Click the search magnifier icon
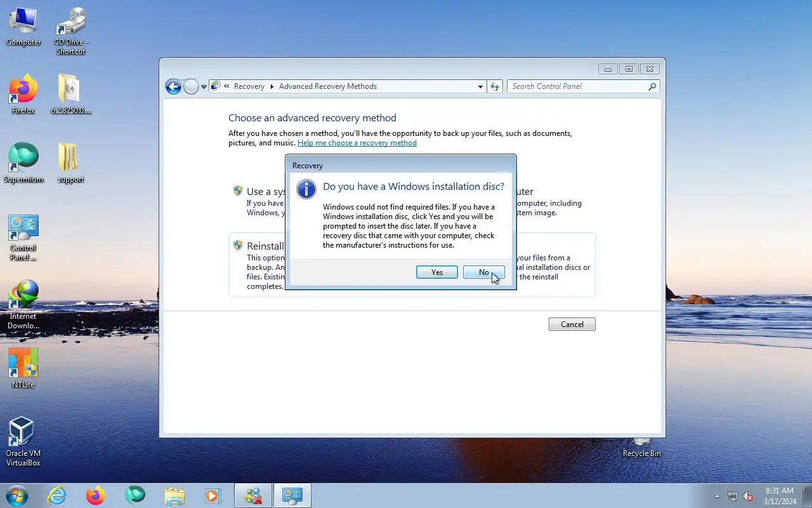 652,86
